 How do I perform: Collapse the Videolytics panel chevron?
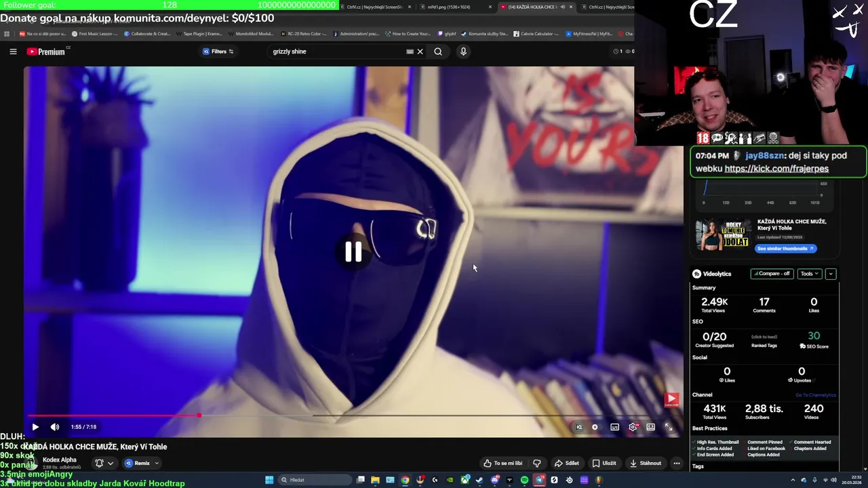(831, 274)
